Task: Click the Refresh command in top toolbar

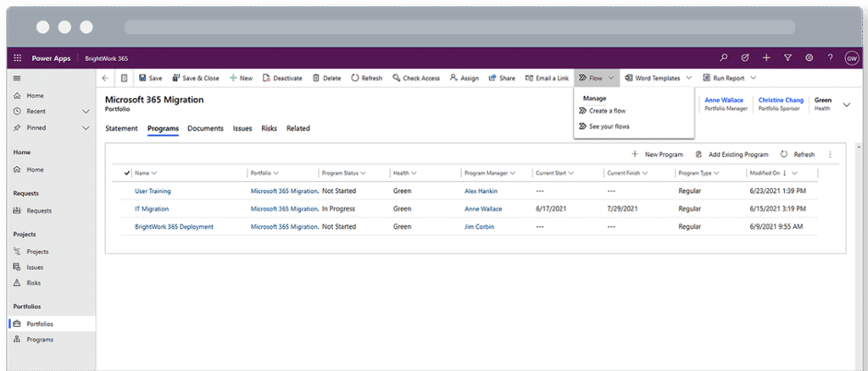Action: (366, 78)
